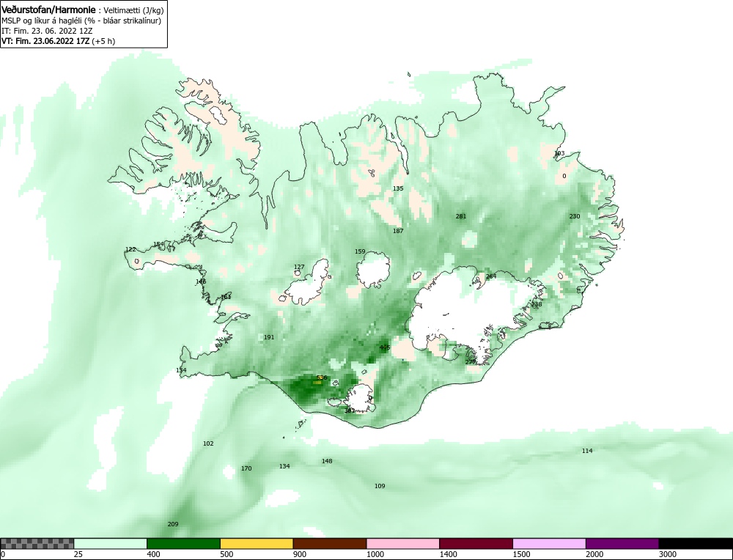This screenshot has width=733, height=560.
Task: Click the map value 135
Action: [398, 188]
